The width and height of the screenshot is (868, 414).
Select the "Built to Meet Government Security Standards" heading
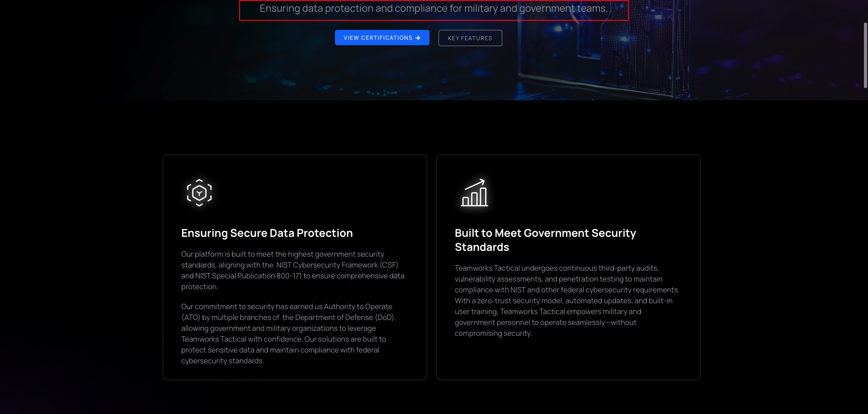click(x=545, y=240)
